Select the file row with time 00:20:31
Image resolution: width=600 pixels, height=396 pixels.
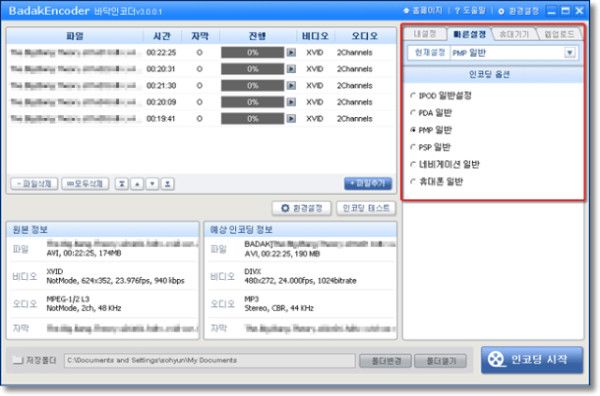pos(201,69)
